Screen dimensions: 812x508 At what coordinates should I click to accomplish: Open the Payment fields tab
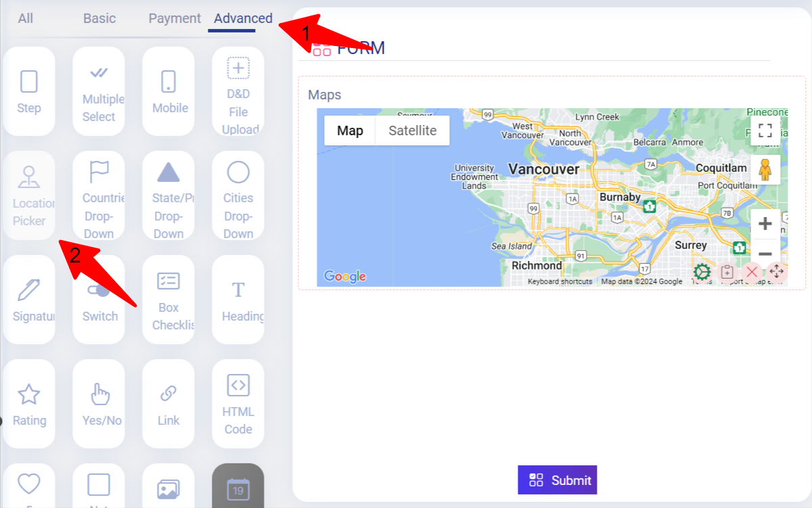(174, 18)
